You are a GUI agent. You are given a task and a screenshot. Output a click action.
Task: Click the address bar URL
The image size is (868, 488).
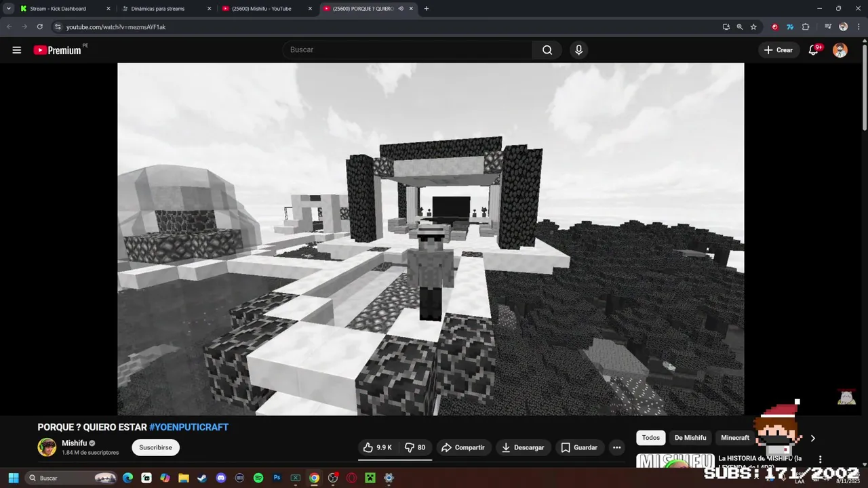[116, 27]
